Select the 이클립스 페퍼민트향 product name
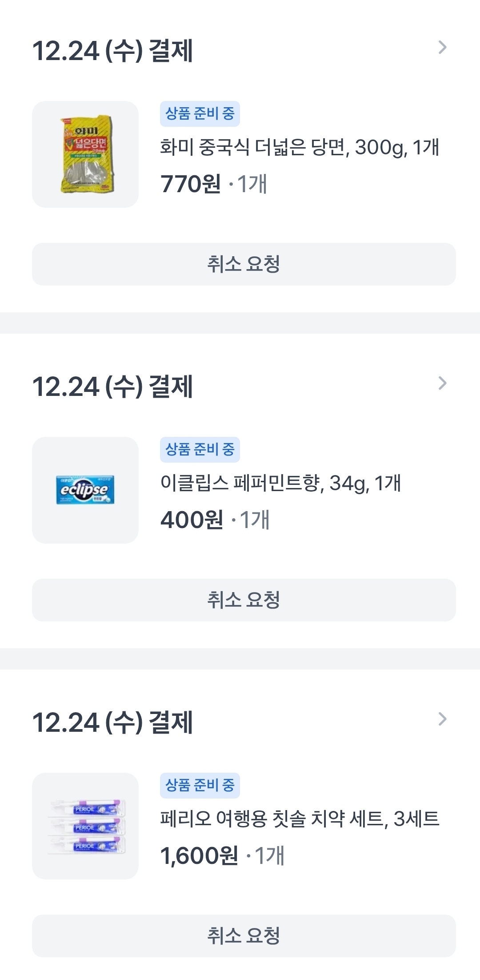The height and width of the screenshot is (980, 480). [280, 483]
